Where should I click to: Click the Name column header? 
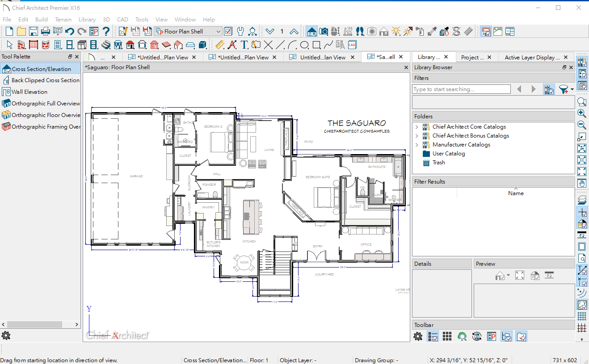pyautogui.click(x=516, y=193)
